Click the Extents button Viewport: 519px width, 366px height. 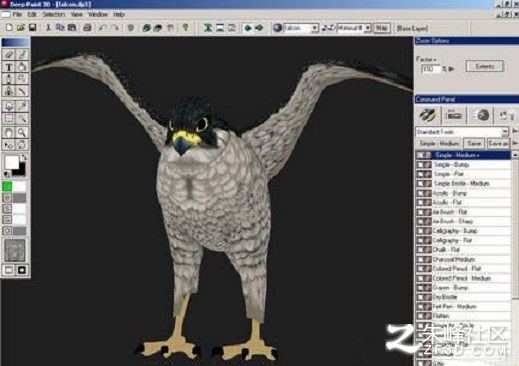point(484,66)
